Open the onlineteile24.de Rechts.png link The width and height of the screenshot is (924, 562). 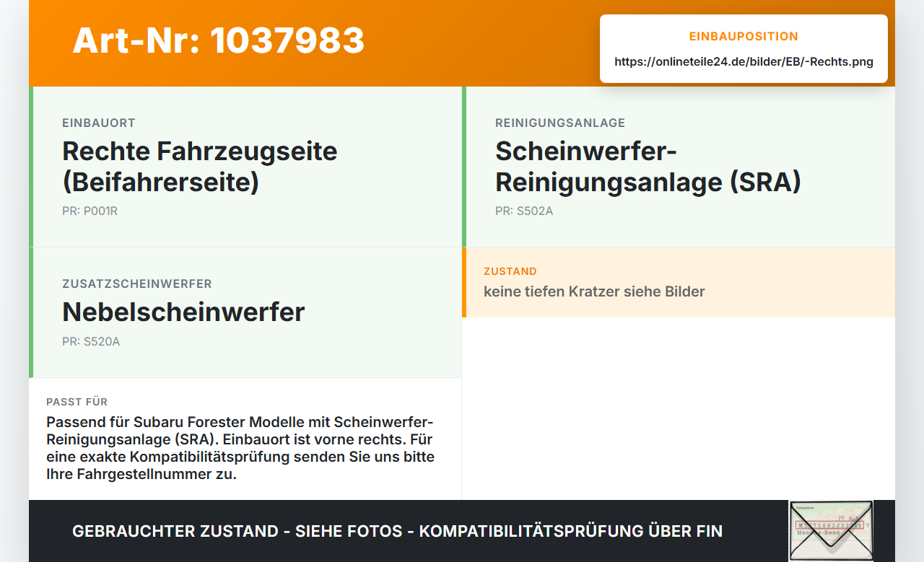(x=744, y=62)
